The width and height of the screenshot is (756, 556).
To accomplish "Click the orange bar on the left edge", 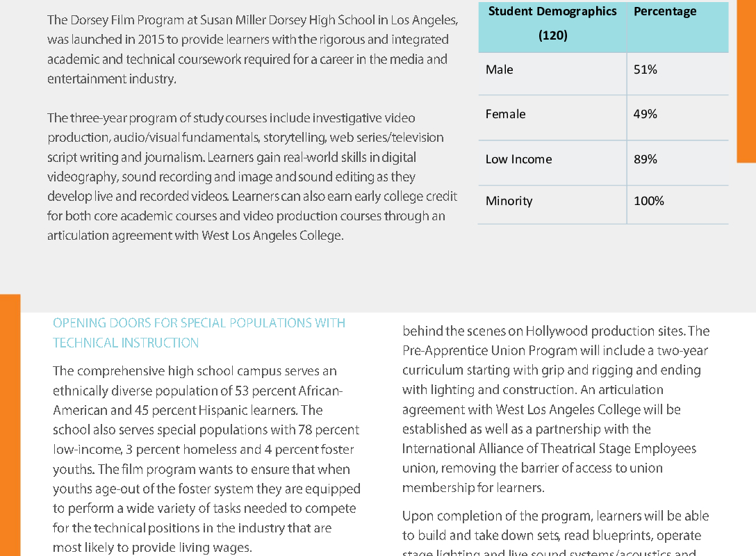I will (x=10, y=425).
